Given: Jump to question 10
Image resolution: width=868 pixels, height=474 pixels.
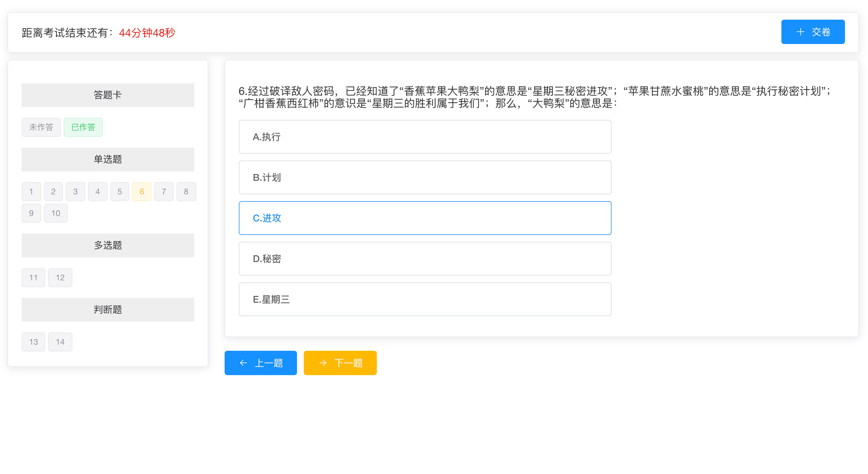Looking at the screenshot, I should pyautogui.click(x=55, y=213).
